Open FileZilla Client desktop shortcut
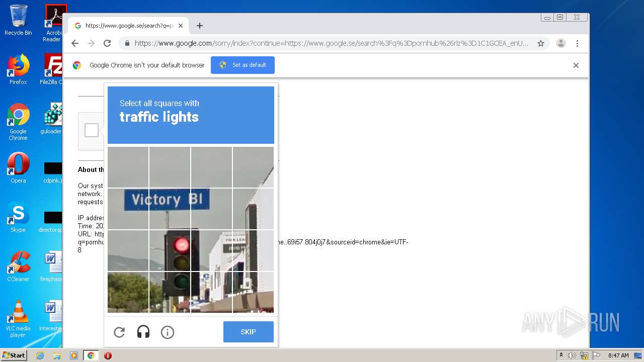This screenshot has height=362, width=644. coord(52,69)
